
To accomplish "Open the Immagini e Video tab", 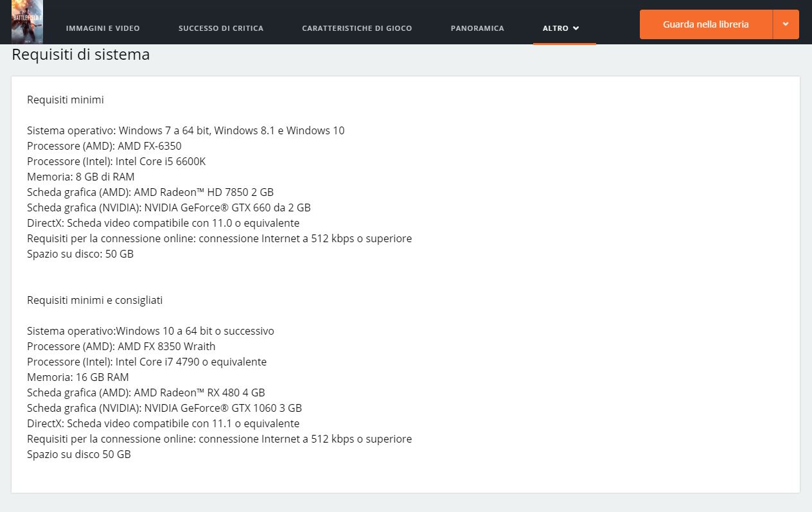I will click(103, 28).
